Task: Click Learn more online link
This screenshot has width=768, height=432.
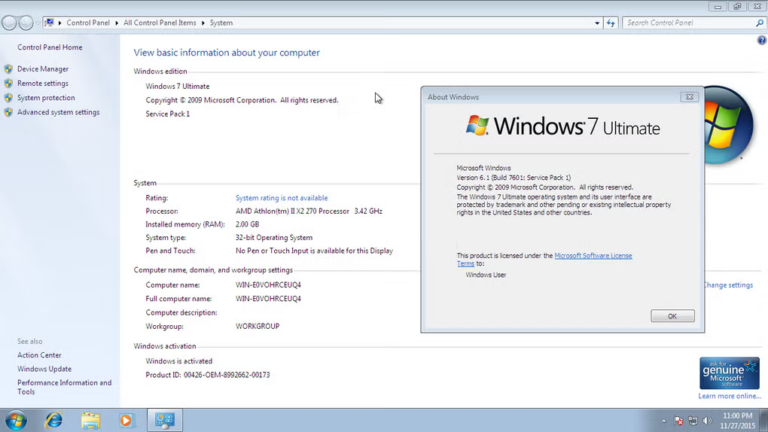Action: 729,396
